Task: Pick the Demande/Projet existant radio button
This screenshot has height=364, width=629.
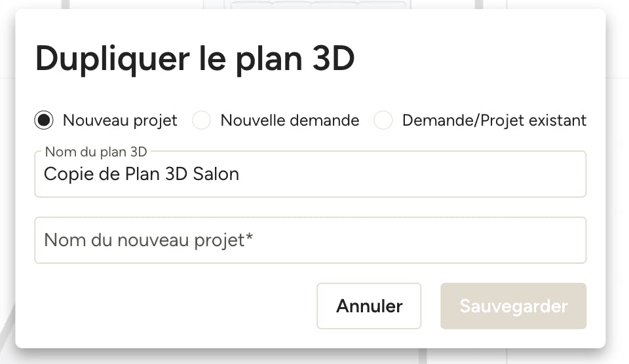Action: (x=383, y=120)
